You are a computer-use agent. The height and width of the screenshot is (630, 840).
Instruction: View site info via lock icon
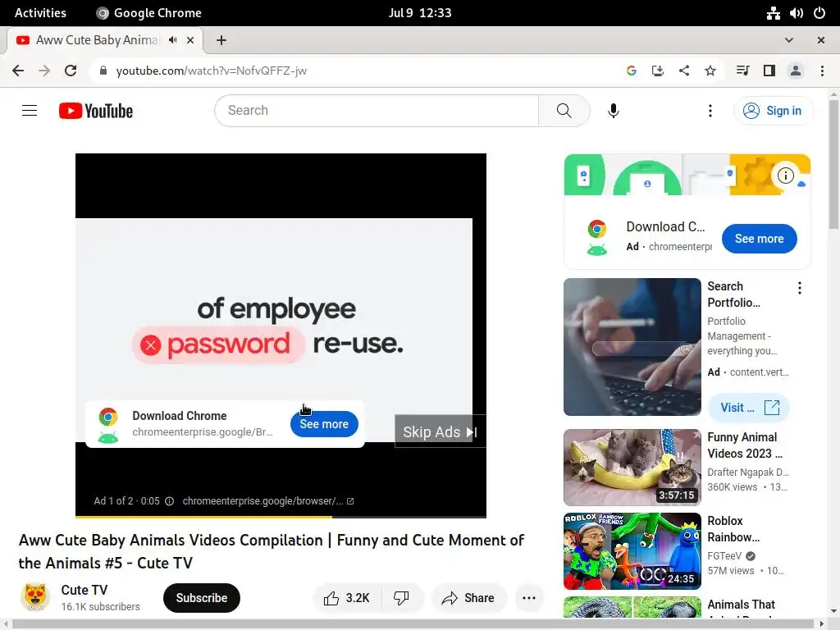click(103, 71)
